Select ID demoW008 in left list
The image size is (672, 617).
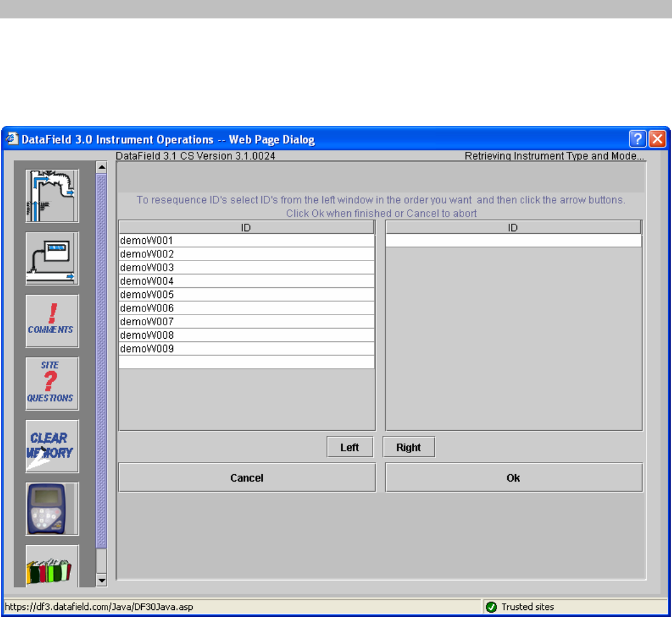(247, 335)
